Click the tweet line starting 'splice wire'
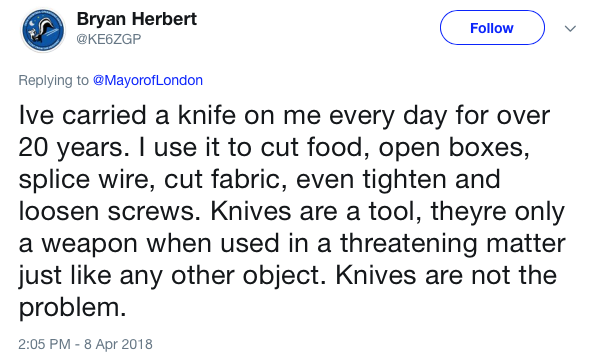The width and height of the screenshot is (596, 360). pyautogui.click(x=259, y=179)
